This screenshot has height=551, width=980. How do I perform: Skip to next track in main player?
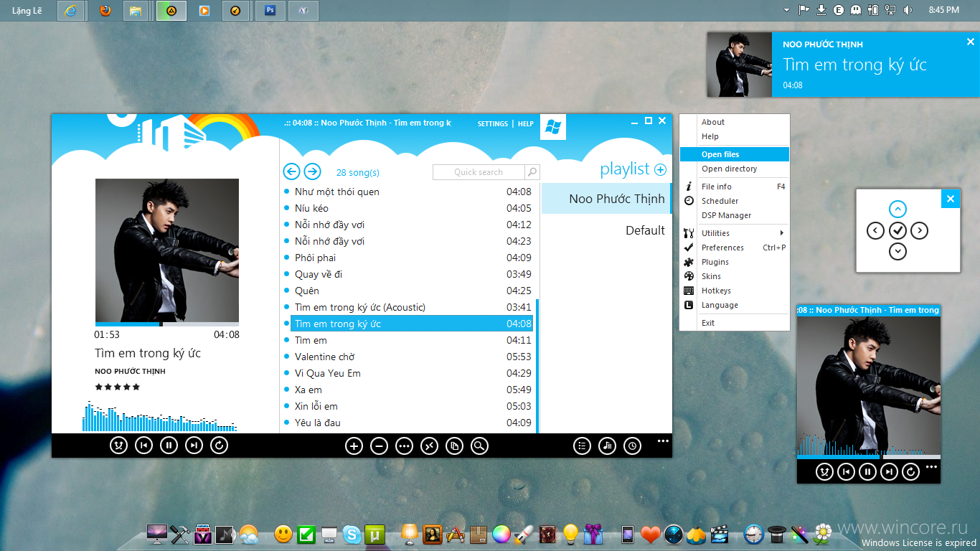[x=194, y=446]
